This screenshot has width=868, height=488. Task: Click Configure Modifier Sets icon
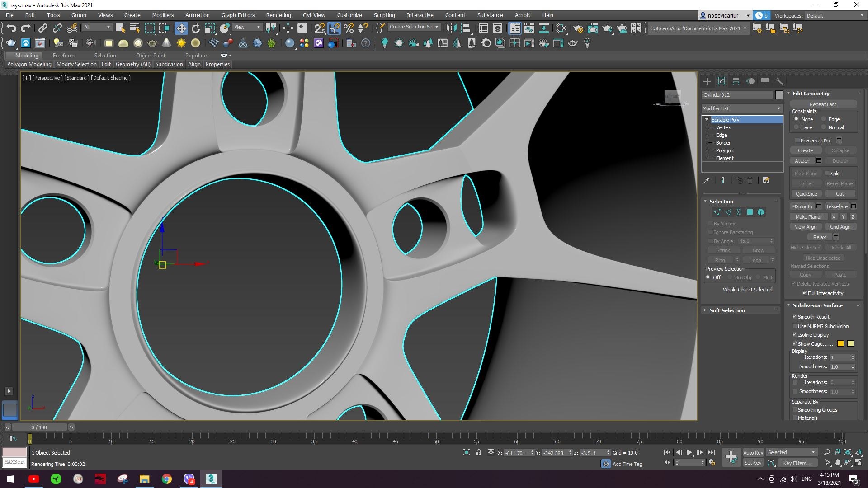pos(766,180)
